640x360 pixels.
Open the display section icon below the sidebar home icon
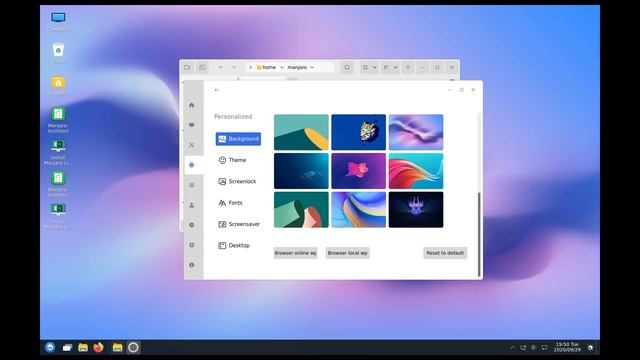pos(191,125)
